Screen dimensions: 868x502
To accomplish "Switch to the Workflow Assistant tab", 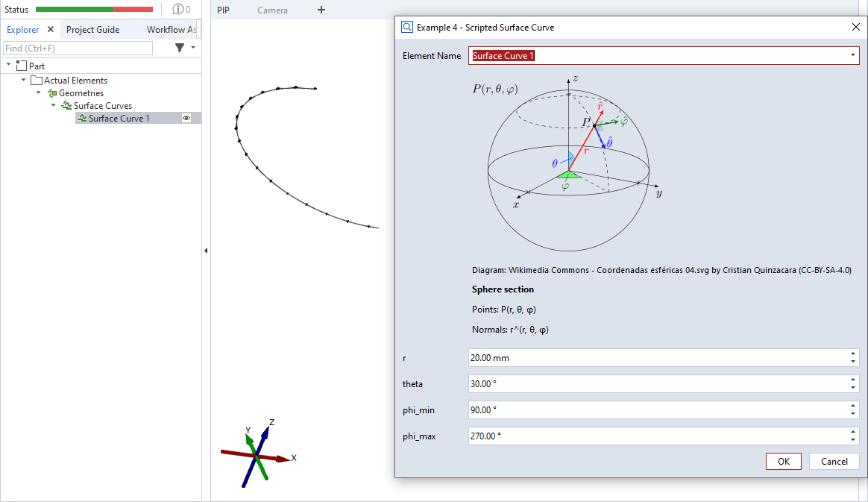I will (171, 30).
